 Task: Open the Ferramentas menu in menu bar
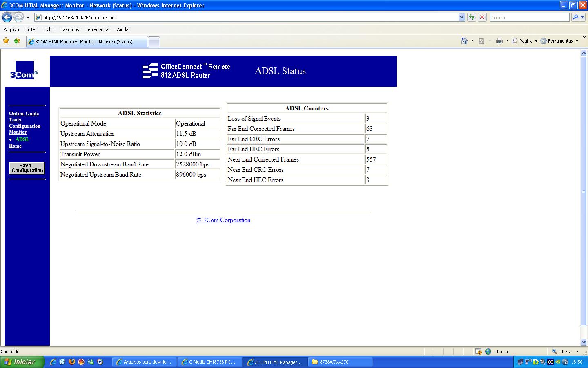click(98, 29)
